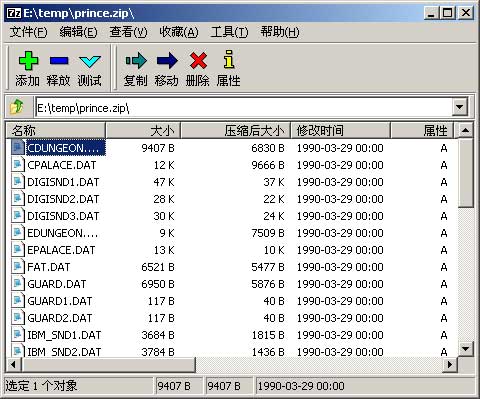Click the 移动 (Move) blue arrow icon
The height and width of the screenshot is (399, 480).
[x=167, y=61]
